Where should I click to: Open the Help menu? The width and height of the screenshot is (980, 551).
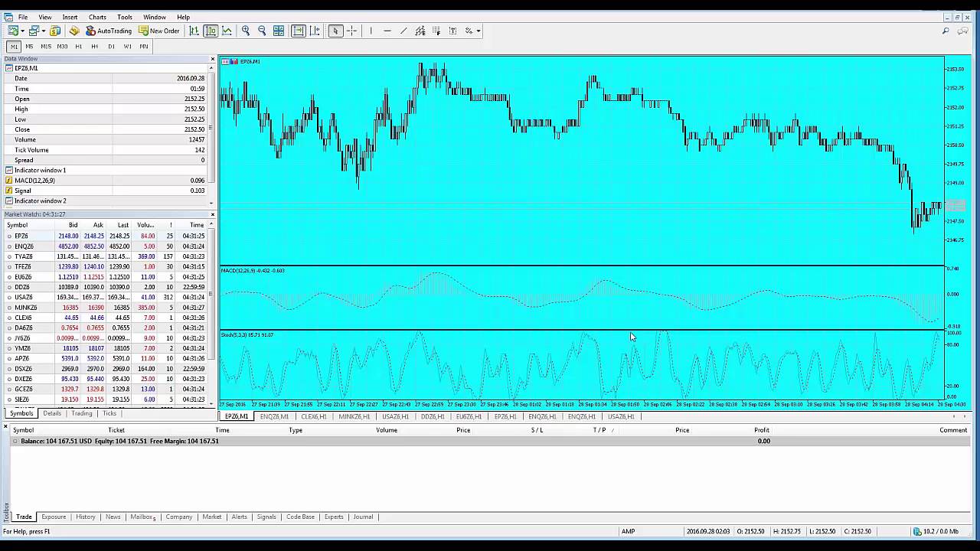pyautogui.click(x=183, y=17)
